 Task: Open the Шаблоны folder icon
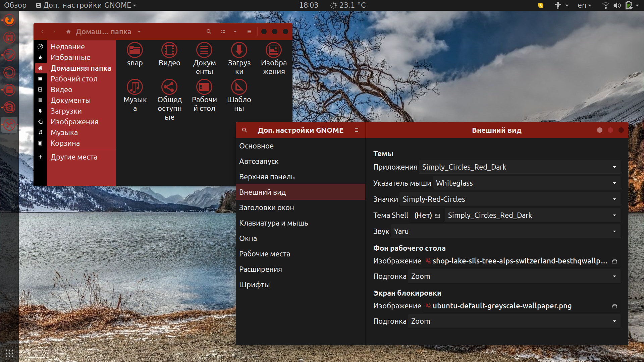pos(239,96)
